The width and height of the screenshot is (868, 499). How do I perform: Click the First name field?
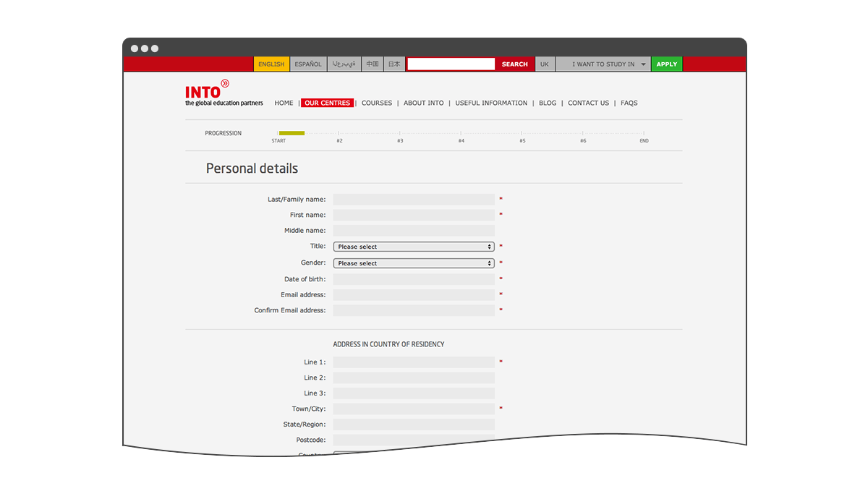tap(414, 215)
